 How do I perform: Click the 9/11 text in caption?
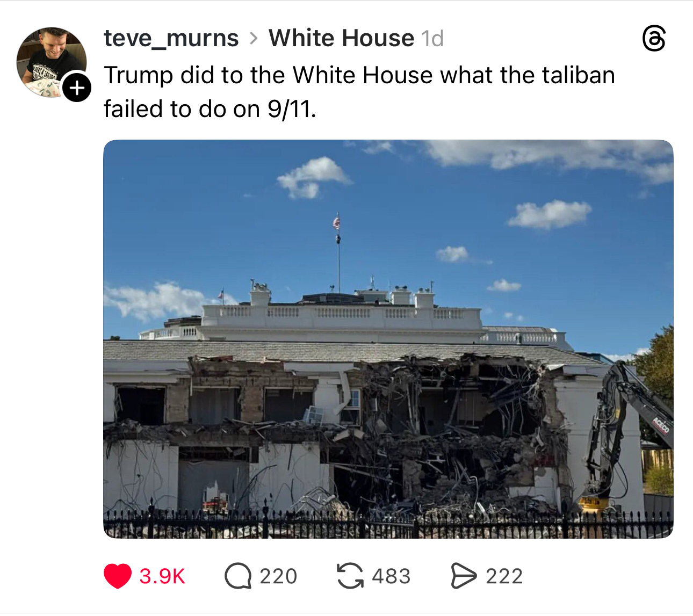(x=292, y=109)
